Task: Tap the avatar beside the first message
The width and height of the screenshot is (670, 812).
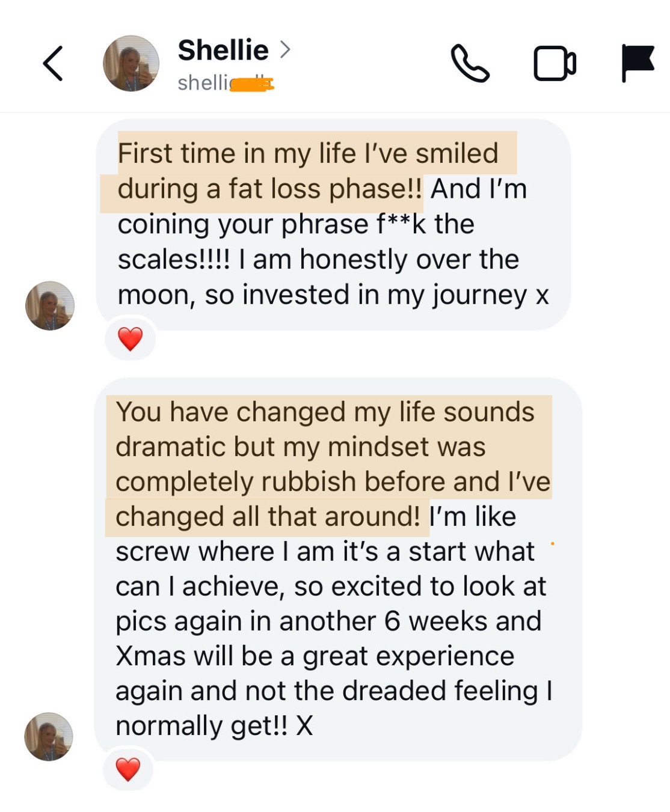Action: coord(50,305)
